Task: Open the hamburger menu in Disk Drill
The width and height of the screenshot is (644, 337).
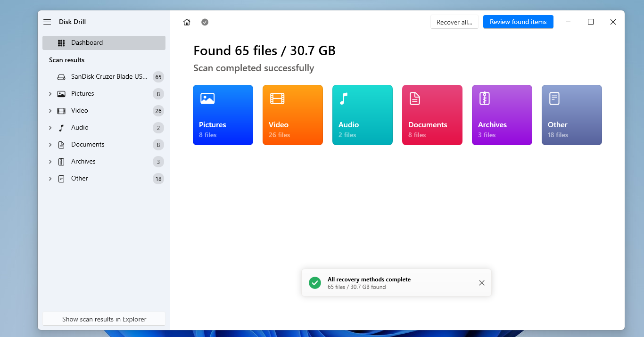Action: tap(47, 22)
